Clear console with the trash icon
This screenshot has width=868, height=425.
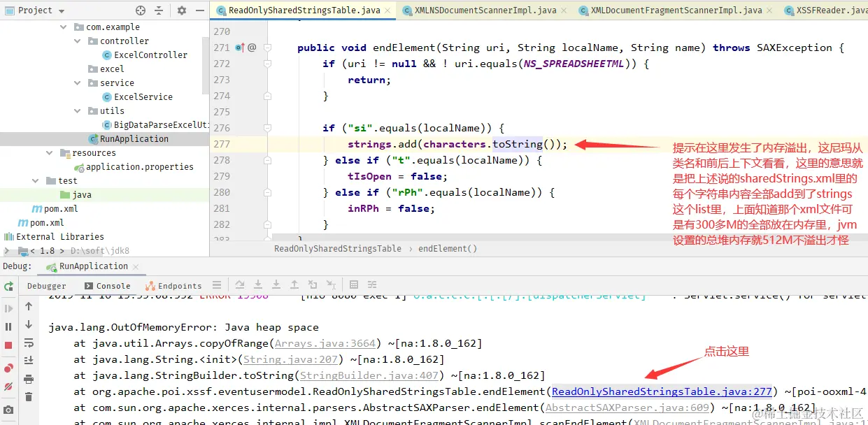(29, 397)
